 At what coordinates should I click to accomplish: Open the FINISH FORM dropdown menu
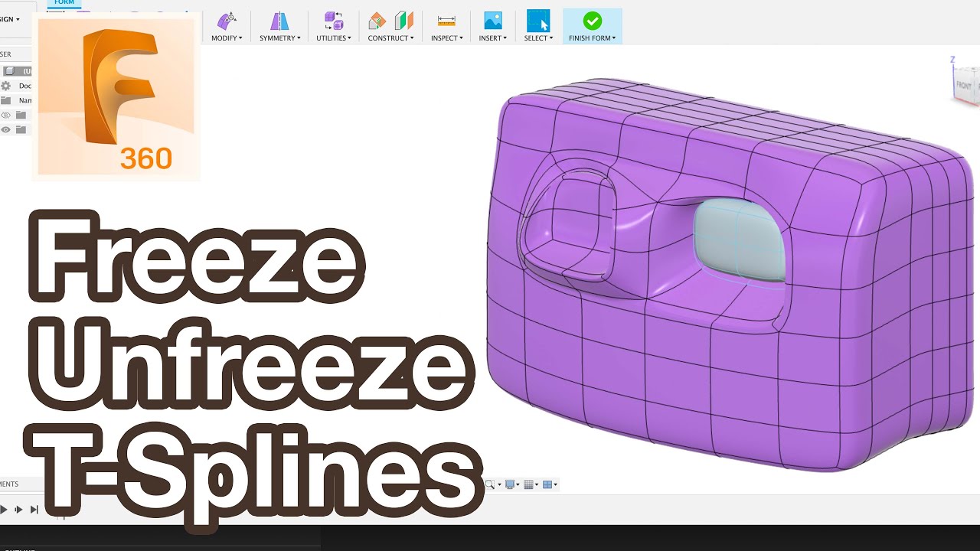pos(593,38)
